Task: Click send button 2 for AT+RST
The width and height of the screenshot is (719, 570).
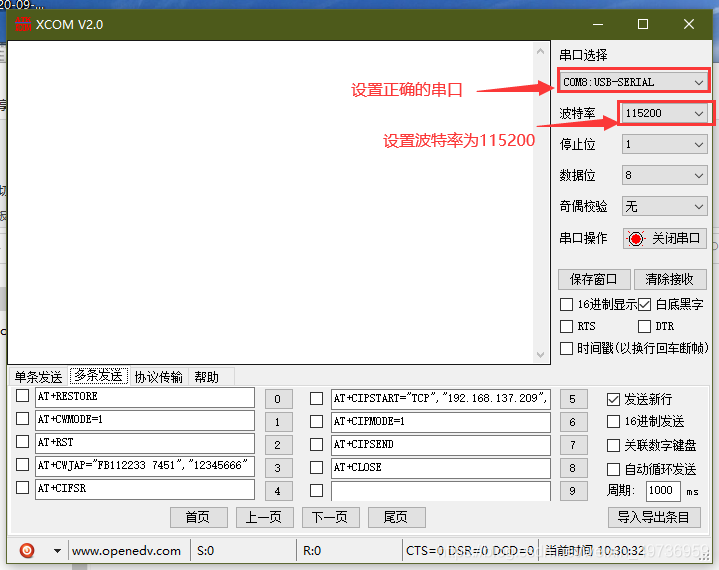Action: pyautogui.click(x=278, y=445)
